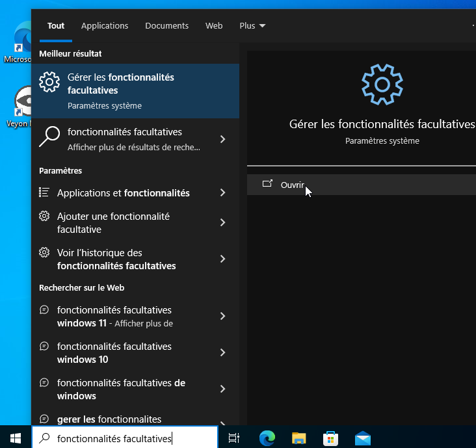Open 'Applications et fonctionnalités' settings result

tap(123, 192)
